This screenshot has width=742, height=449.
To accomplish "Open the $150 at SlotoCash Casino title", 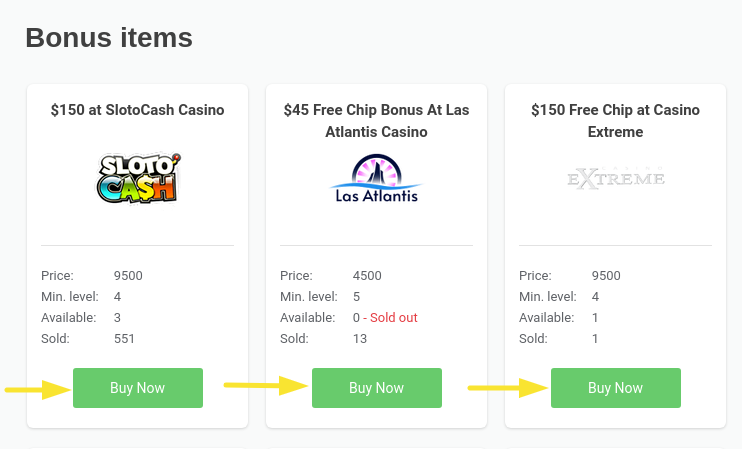I will (x=137, y=110).
